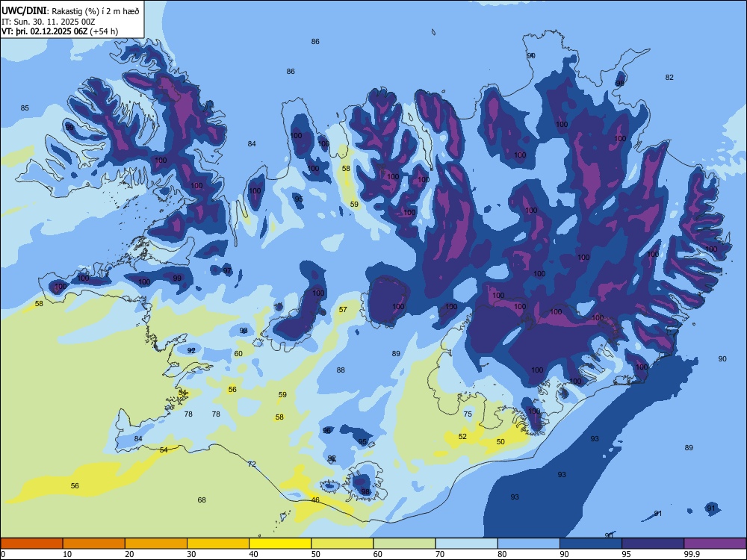Click the dark orange 0–10 legend swatch
The width and height of the screenshot is (747, 560).
point(31,544)
